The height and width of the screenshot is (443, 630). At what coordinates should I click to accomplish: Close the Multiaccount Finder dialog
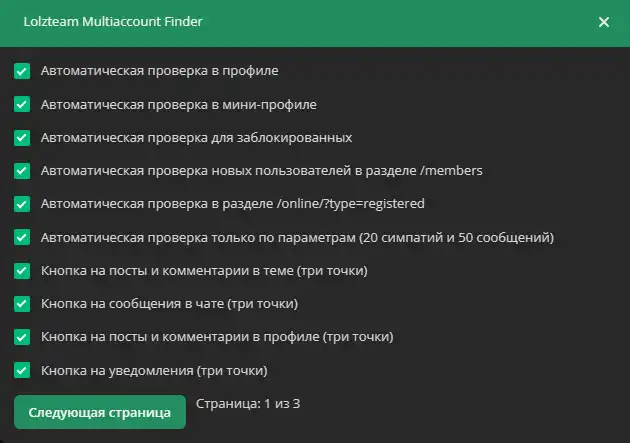click(604, 22)
